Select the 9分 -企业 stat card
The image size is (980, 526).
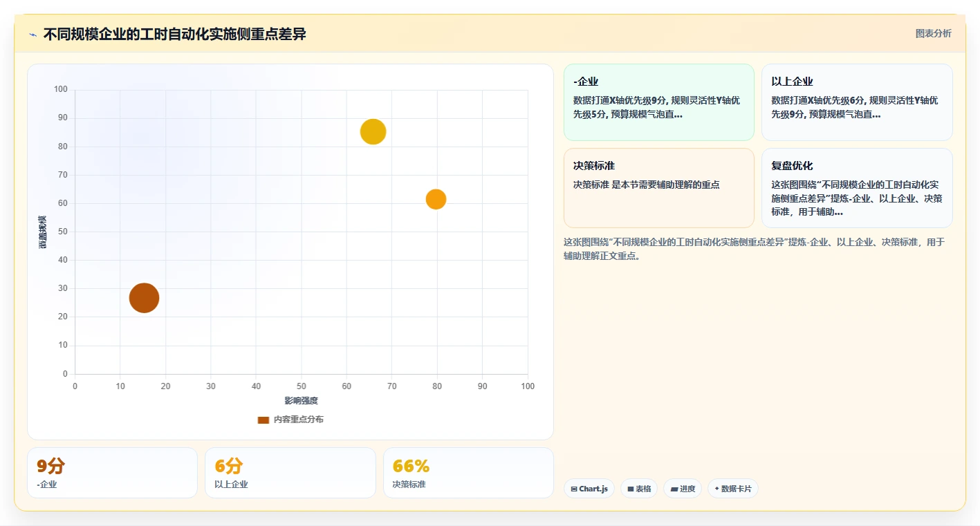[112, 473]
